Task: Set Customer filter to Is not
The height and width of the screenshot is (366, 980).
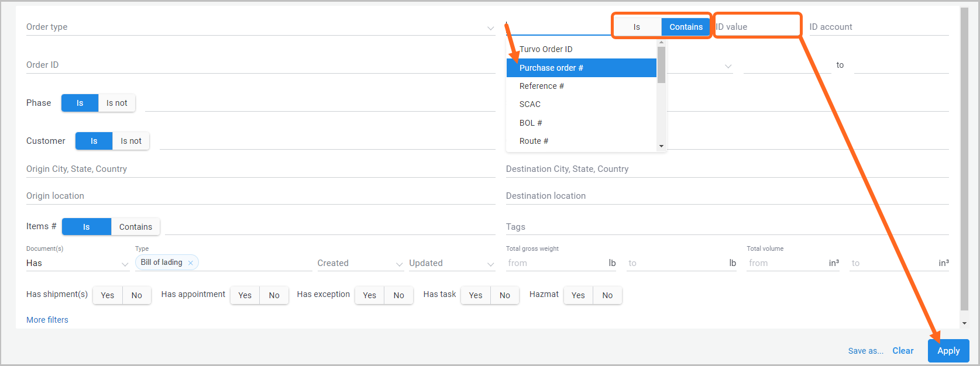Action: click(x=131, y=141)
